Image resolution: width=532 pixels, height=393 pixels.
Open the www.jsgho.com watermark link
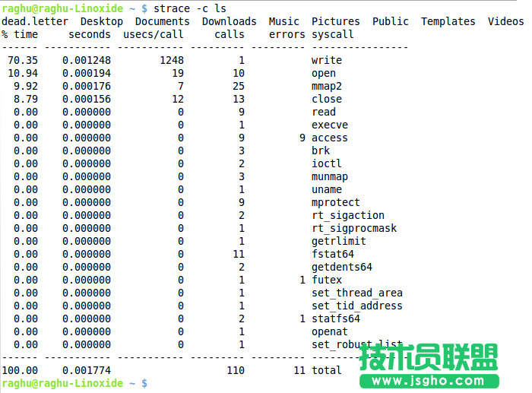432,378
